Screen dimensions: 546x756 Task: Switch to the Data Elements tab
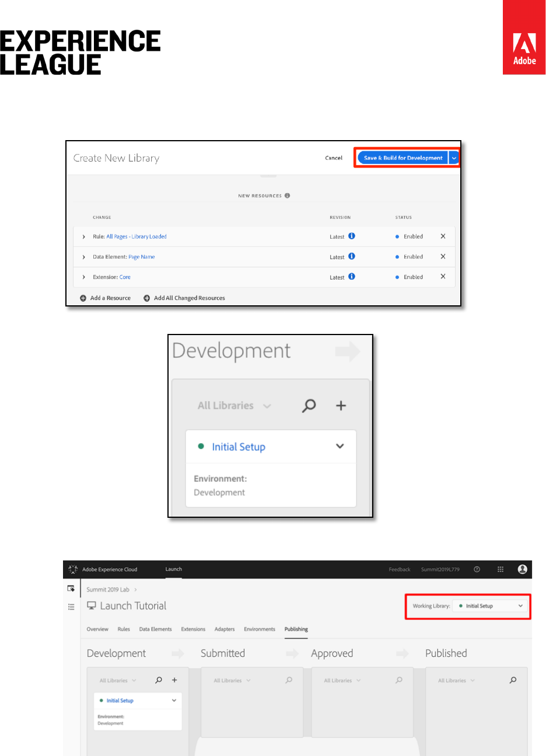[155, 629]
